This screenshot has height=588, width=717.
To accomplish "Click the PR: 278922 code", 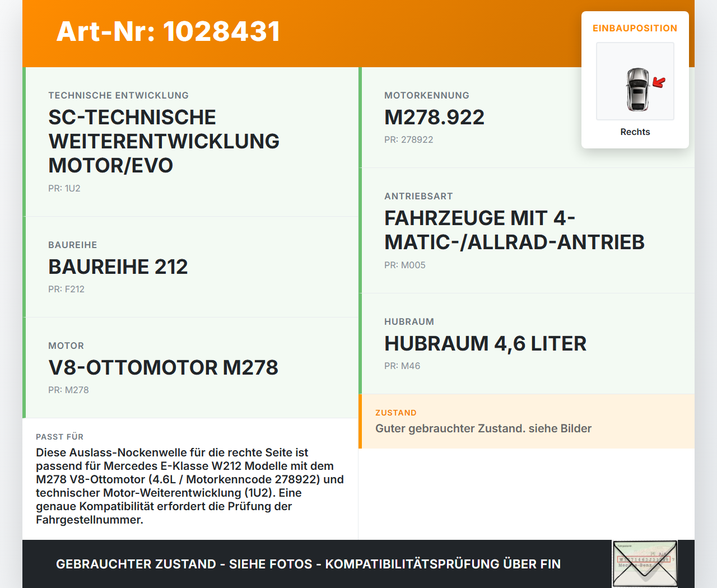I will 409,139.
